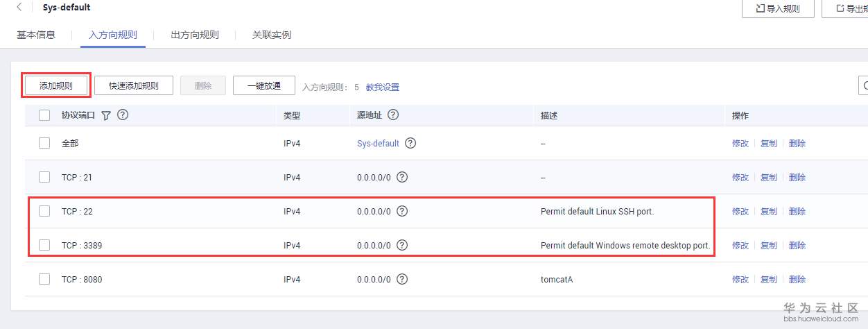This screenshot has height=329, width=868.
Task: Switch to the 出方向规则 tab
Action: (x=195, y=35)
